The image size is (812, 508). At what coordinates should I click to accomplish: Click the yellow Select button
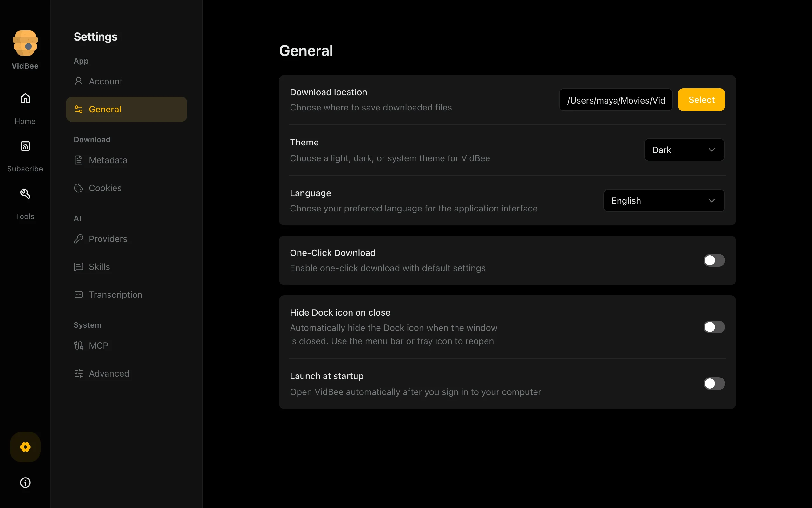(x=701, y=100)
